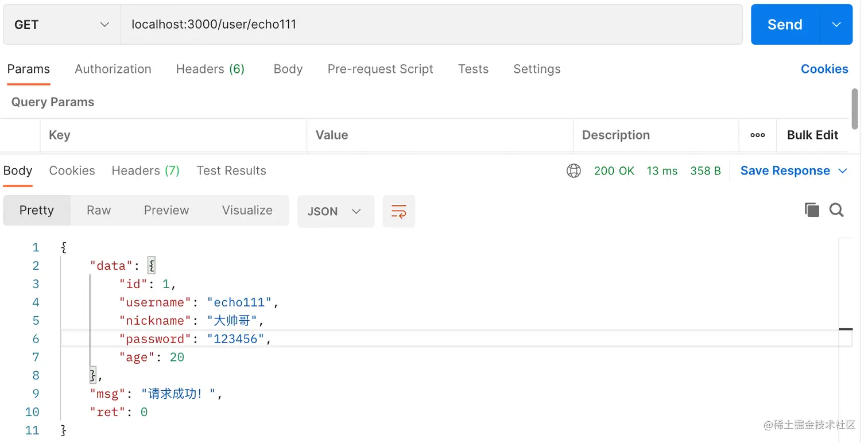Click the request pane vertical scrollbar

tap(855, 109)
